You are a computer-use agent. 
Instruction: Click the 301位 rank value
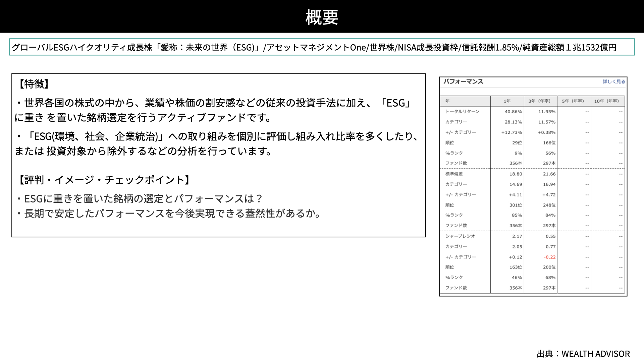click(516, 205)
